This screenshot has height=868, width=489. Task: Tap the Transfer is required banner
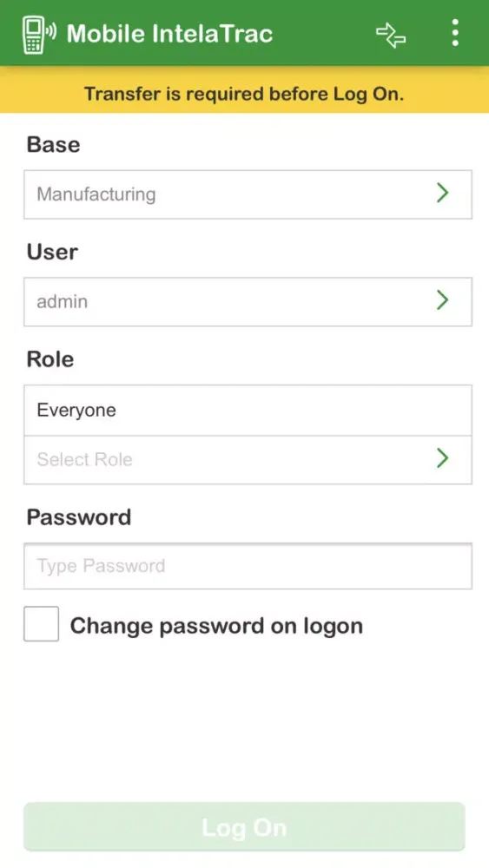tap(244, 94)
